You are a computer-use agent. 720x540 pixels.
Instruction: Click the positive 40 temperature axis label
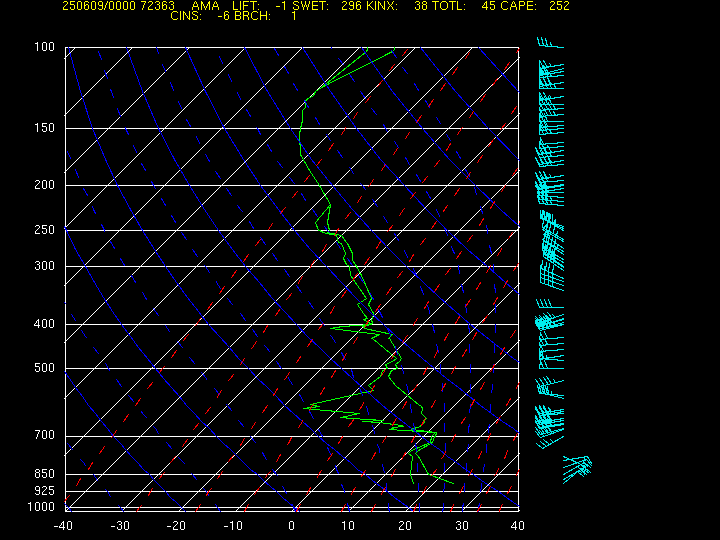pyautogui.click(x=518, y=526)
